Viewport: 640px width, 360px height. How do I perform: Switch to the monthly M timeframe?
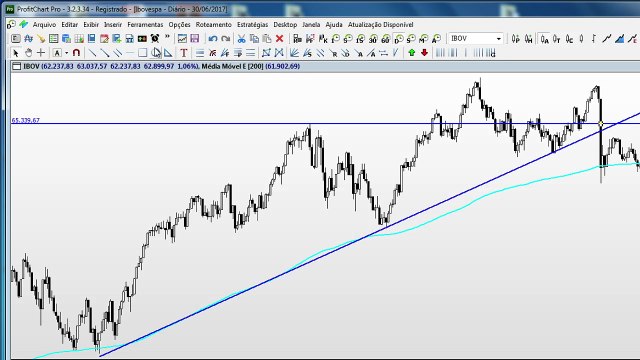pos(423,39)
